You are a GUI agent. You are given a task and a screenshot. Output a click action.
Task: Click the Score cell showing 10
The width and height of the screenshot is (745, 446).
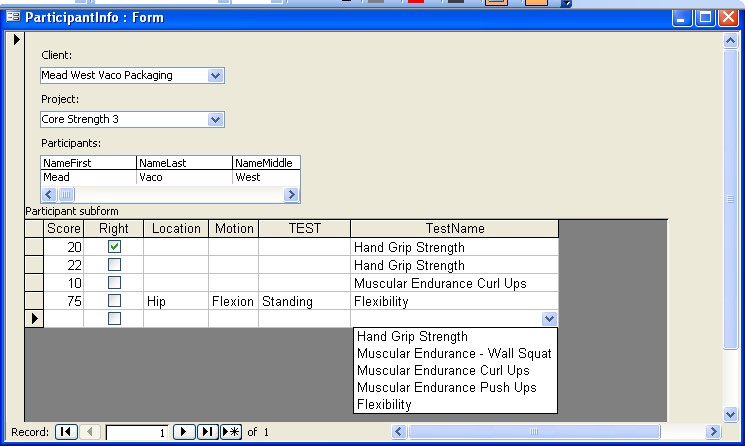64,283
